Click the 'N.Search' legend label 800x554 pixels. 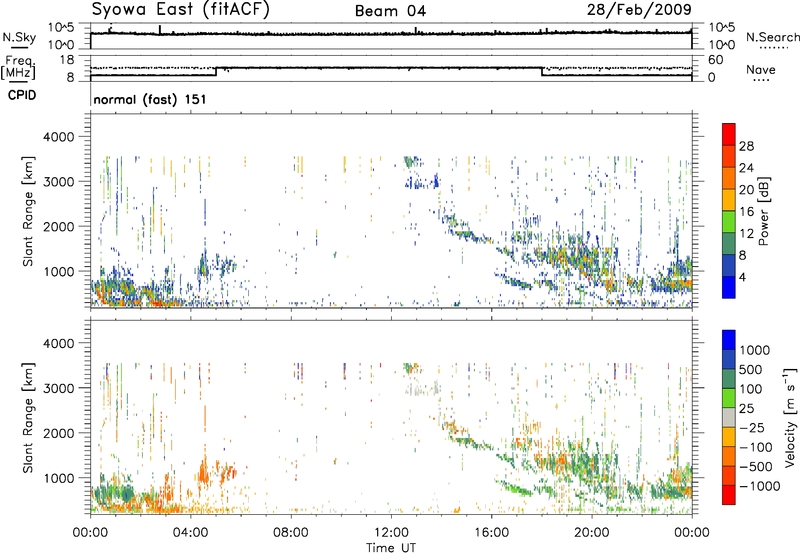772,37
